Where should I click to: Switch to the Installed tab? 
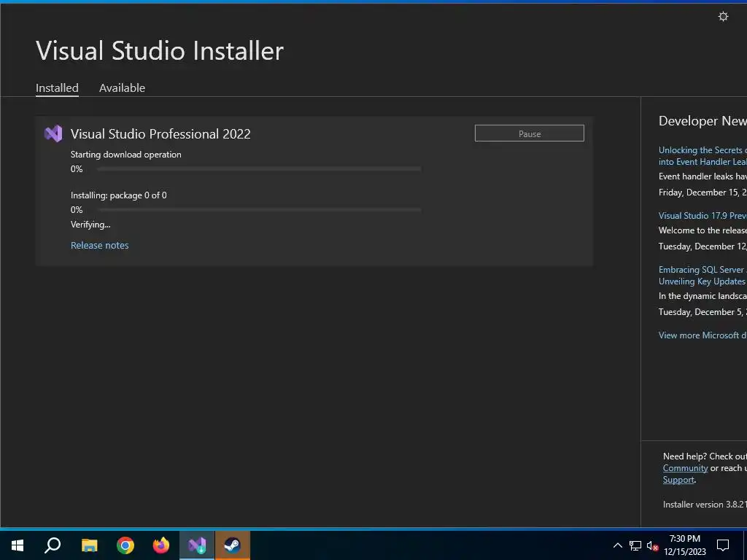[57, 88]
